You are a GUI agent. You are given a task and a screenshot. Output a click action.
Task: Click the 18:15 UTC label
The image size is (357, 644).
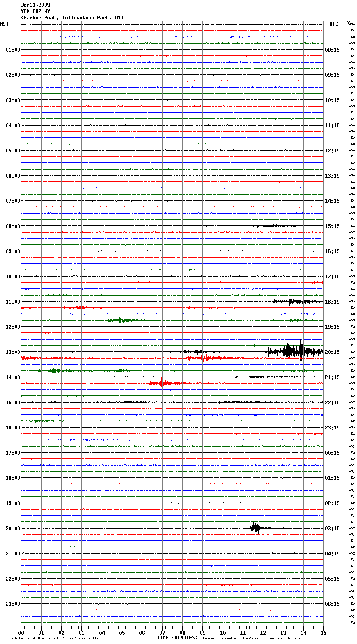point(332,302)
